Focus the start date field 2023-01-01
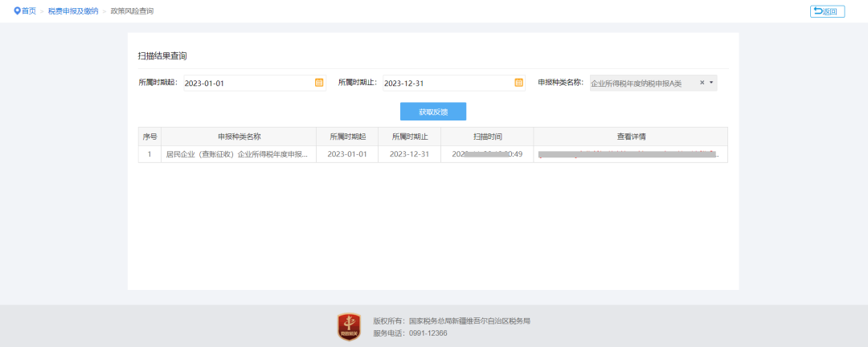 click(x=245, y=83)
